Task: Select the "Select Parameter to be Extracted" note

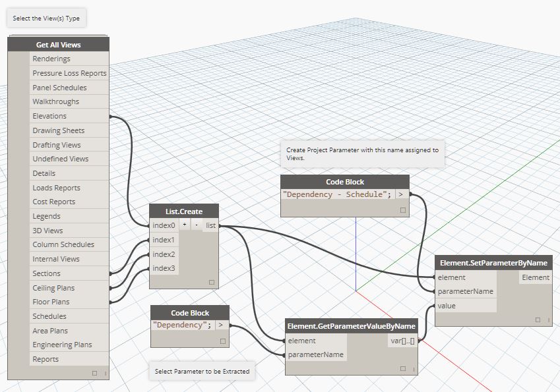Action: pos(202,372)
